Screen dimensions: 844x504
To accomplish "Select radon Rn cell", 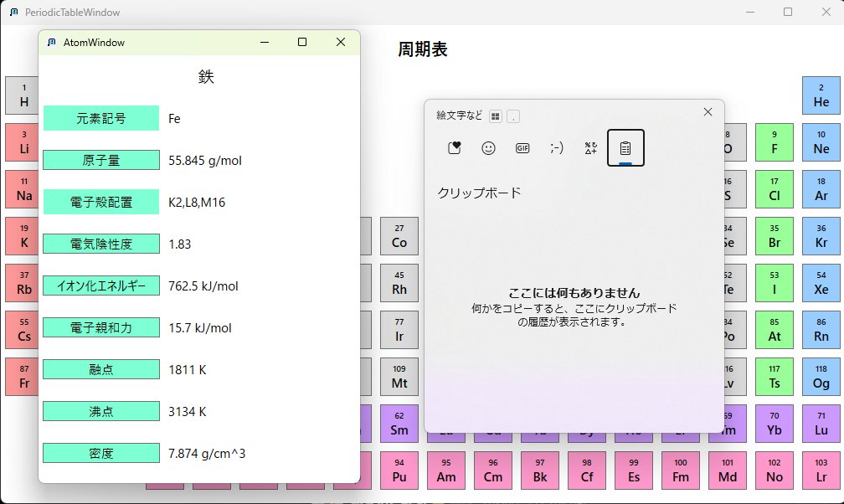I will [x=821, y=330].
